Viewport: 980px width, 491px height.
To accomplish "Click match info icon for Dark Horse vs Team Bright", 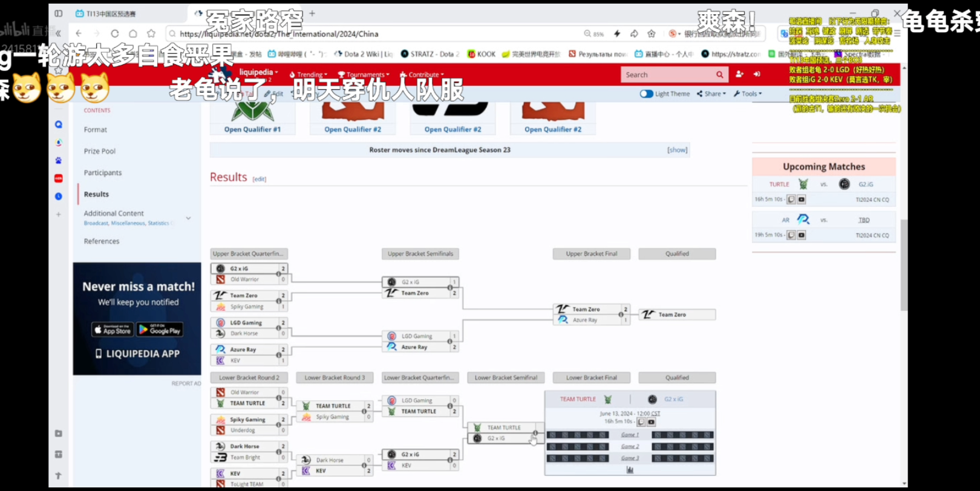I will [279, 452].
